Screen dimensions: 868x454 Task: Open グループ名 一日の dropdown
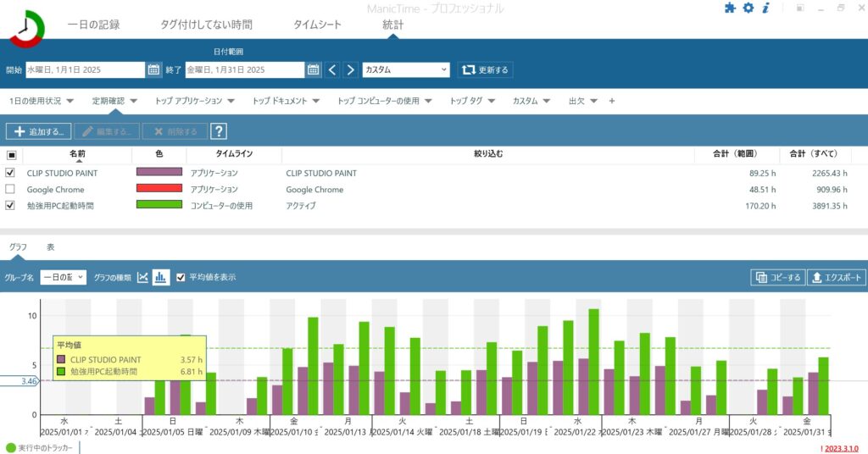tap(63, 277)
